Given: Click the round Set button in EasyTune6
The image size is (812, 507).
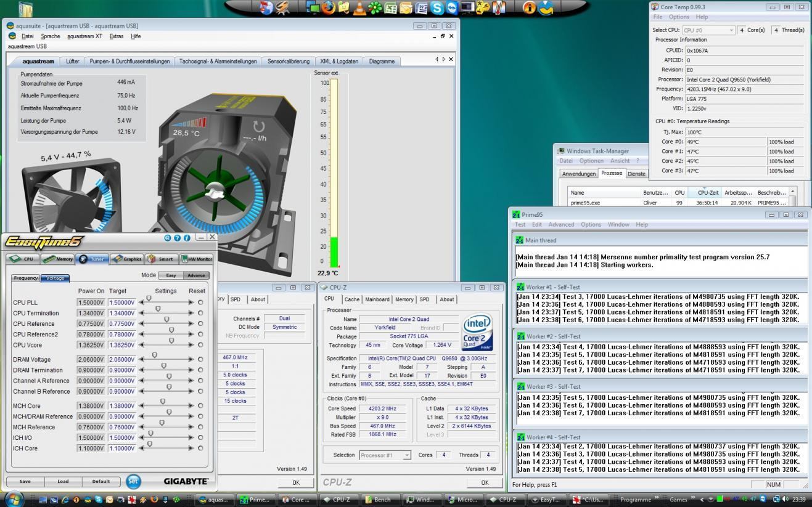Looking at the screenshot, I should [x=133, y=481].
